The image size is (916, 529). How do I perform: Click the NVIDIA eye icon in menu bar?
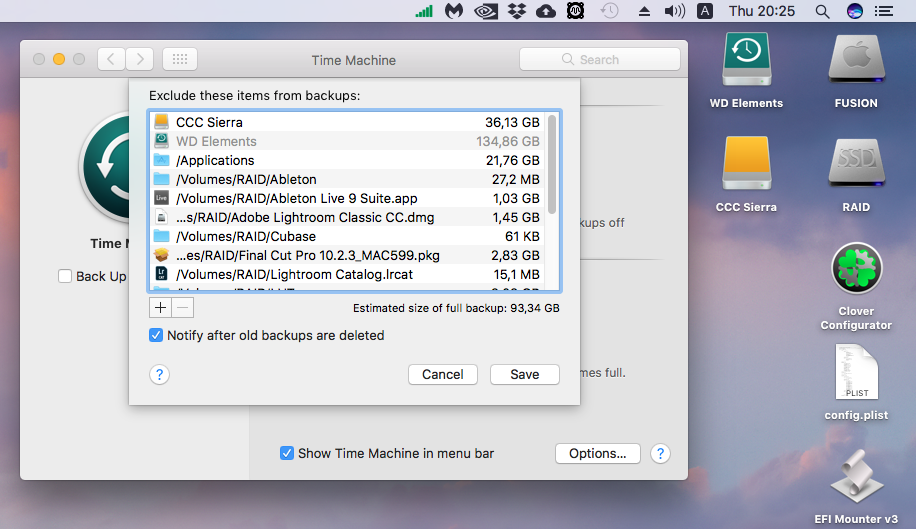point(485,11)
